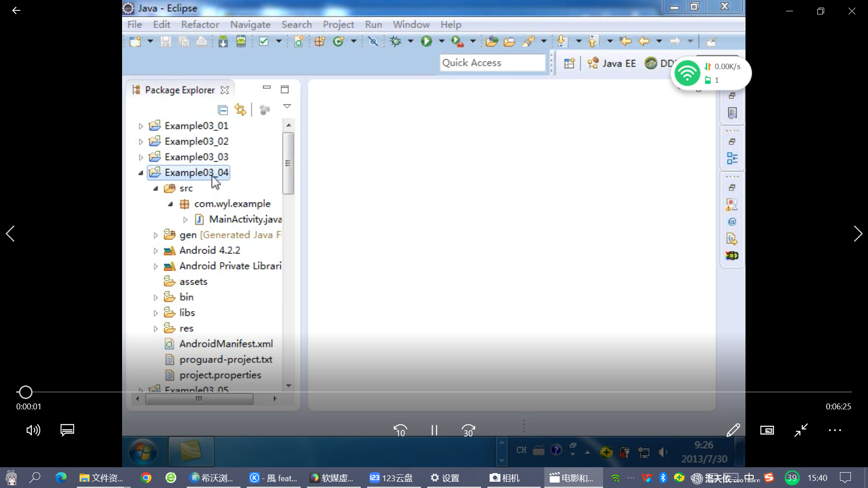Click the New Java Class icon

(x=339, y=42)
